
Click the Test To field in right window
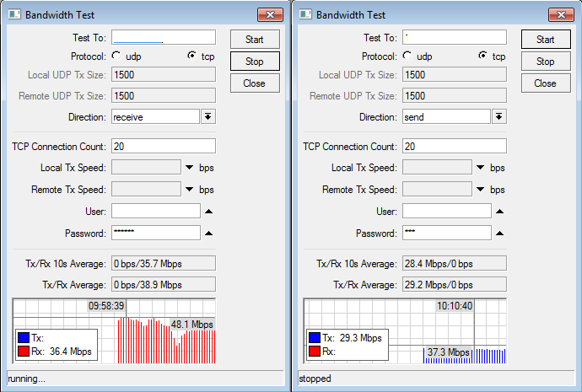pos(455,38)
